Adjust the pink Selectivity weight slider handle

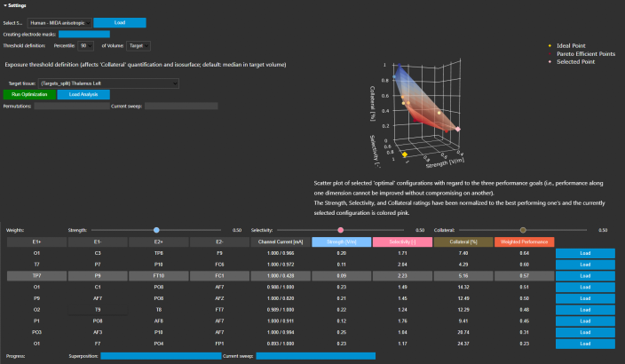(340, 230)
